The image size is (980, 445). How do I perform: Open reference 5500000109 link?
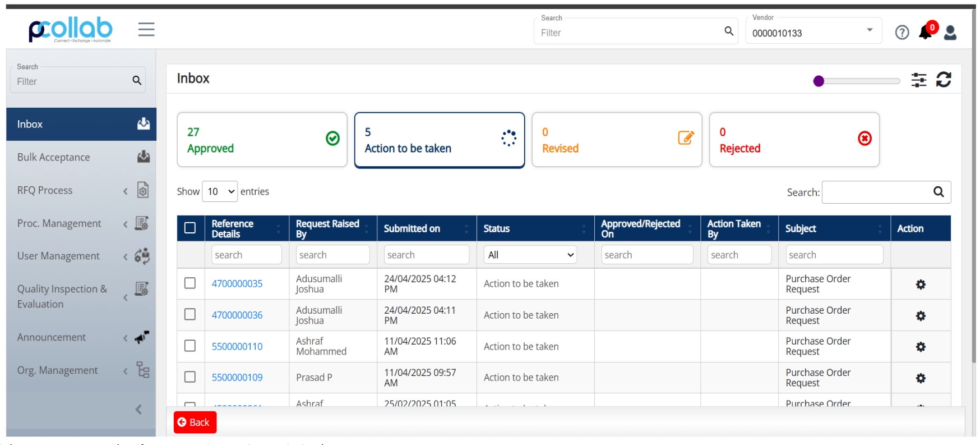[237, 378]
